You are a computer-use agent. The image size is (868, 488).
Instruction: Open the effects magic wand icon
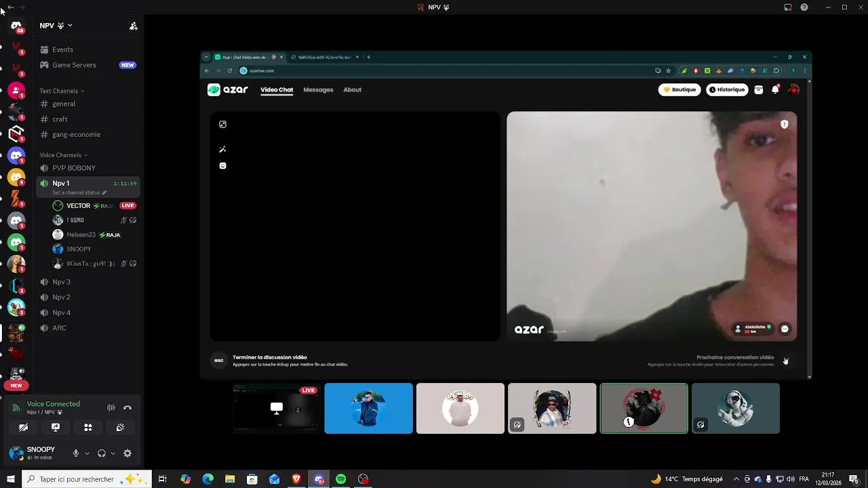pyautogui.click(x=222, y=149)
